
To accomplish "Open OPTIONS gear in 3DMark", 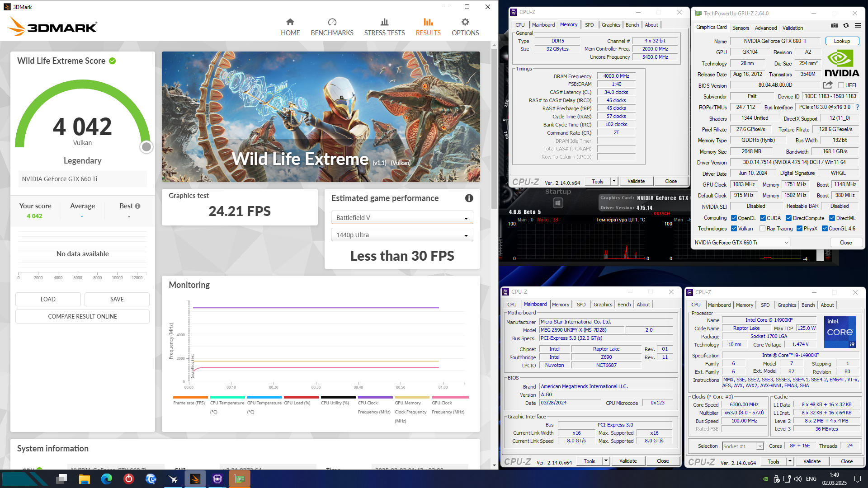I will pos(465,27).
